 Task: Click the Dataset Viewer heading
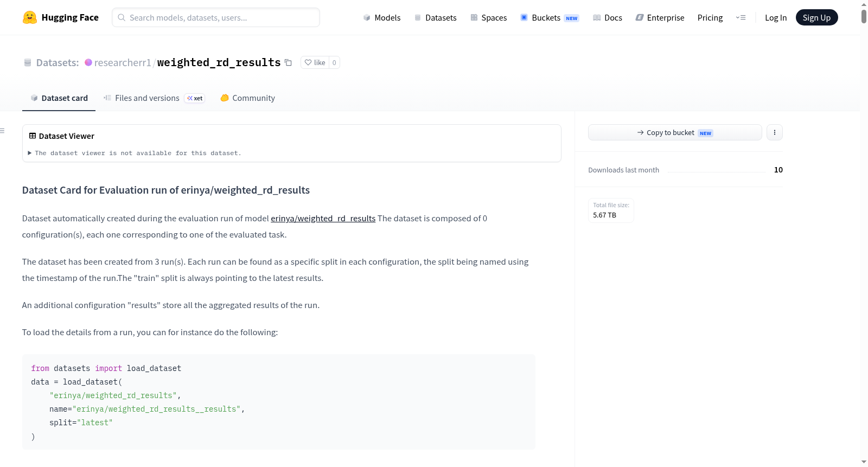[x=67, y=136]
